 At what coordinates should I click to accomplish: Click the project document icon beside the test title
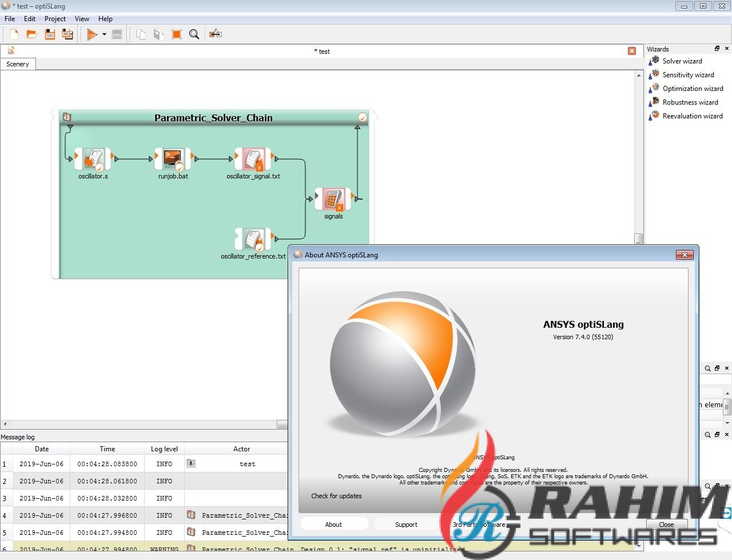(11, 51)
